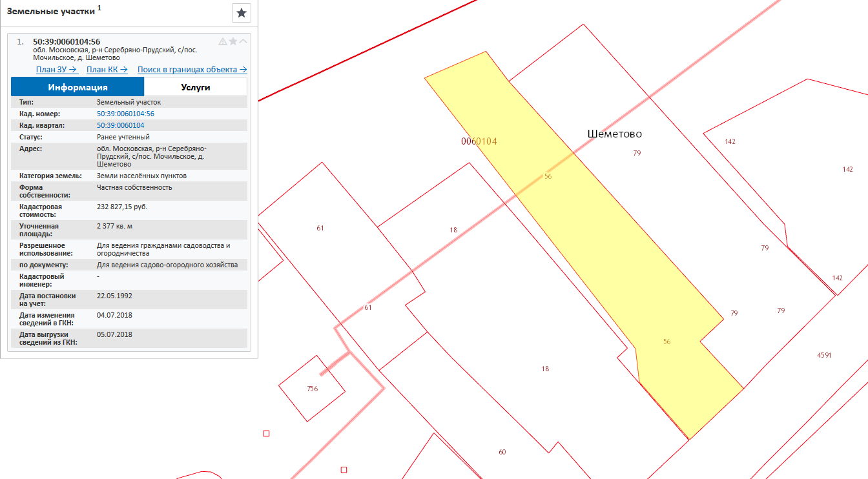Image resolution: width=868 pixels, height=479 pixels.
Task: Collapse the parcel result card with the chevron
Action: 243,41
